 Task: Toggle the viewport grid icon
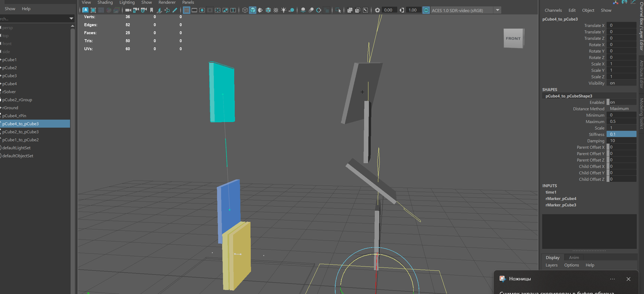[x=187, y=10]
